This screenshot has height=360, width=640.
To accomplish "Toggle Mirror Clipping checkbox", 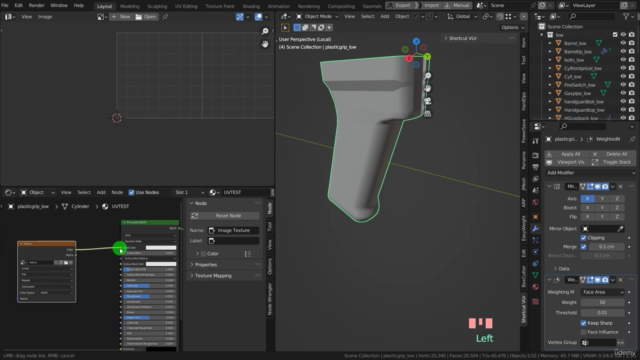I will point(583,238).
